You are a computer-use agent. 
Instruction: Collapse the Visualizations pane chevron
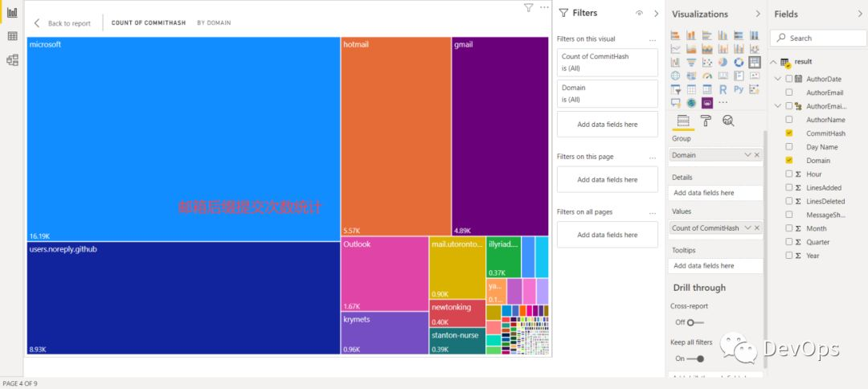coord(758,14)
